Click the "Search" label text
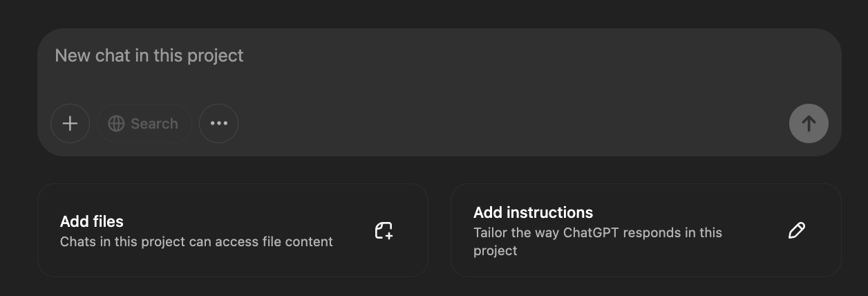868x296 pixels. pos(154,124)
